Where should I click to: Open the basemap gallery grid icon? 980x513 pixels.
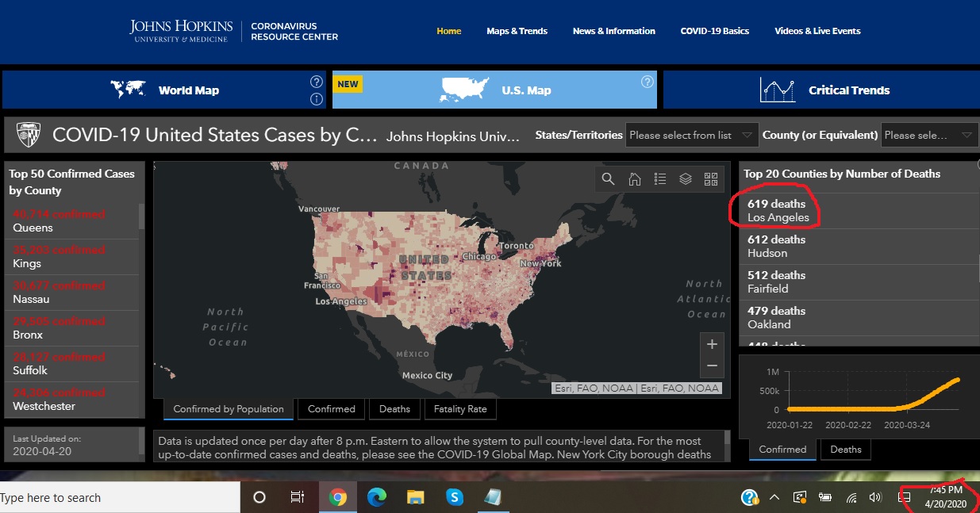(711, 179)
